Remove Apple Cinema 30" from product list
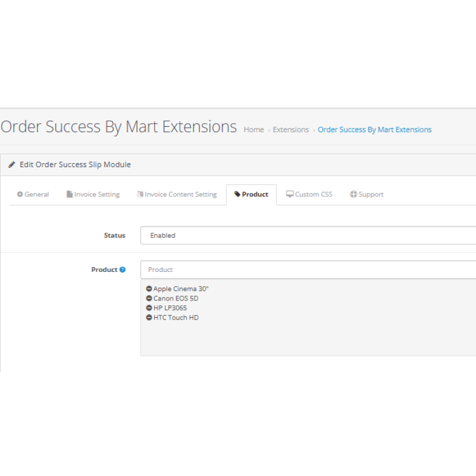The width and height of the screenshot is (476, 476). (149, 289)
